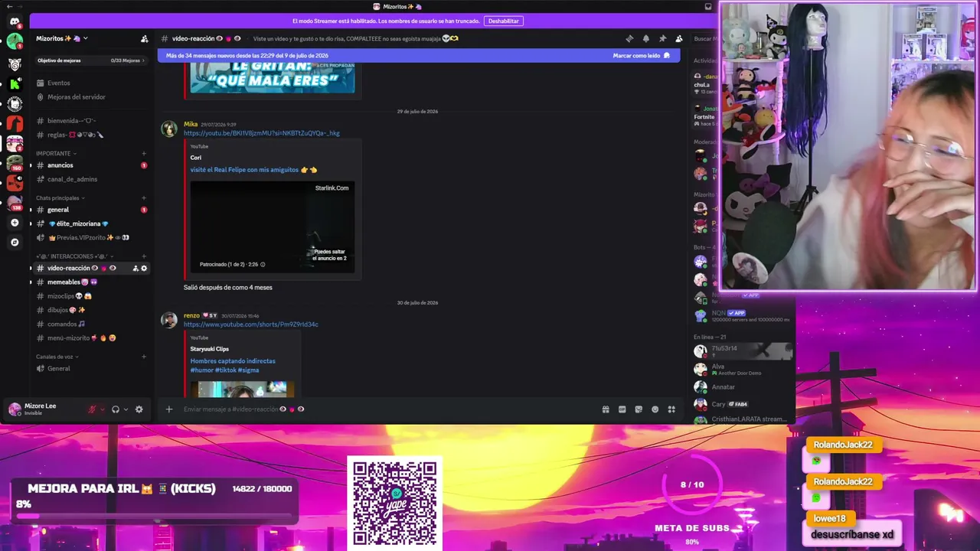Open renzo's youtube.com/shorts link

(x=251, y=324)
